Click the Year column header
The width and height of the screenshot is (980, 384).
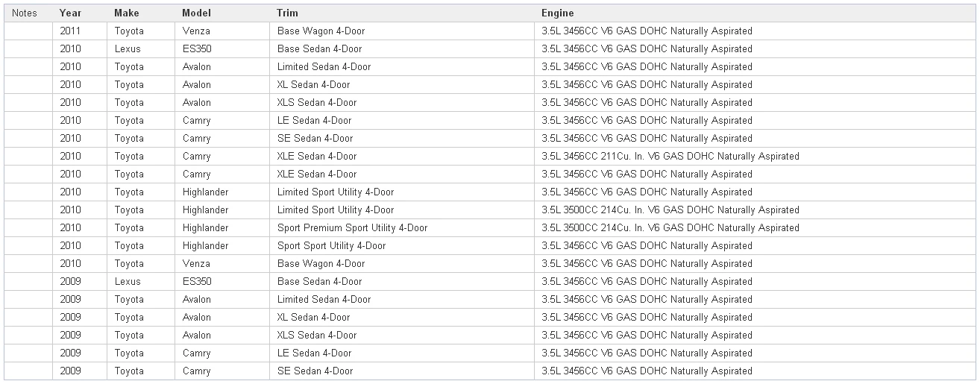click(x=70, y=13)
